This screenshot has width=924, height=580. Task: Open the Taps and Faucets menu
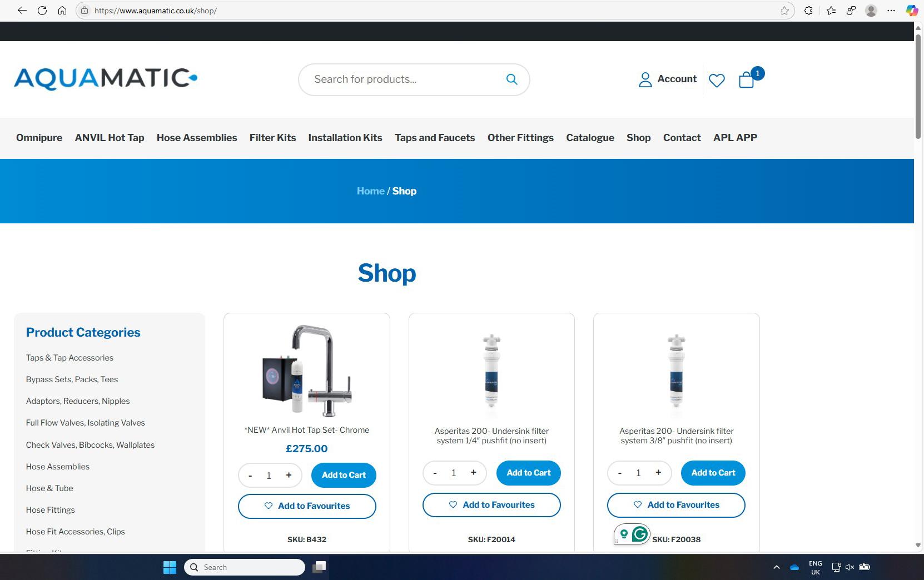(435, 138)
